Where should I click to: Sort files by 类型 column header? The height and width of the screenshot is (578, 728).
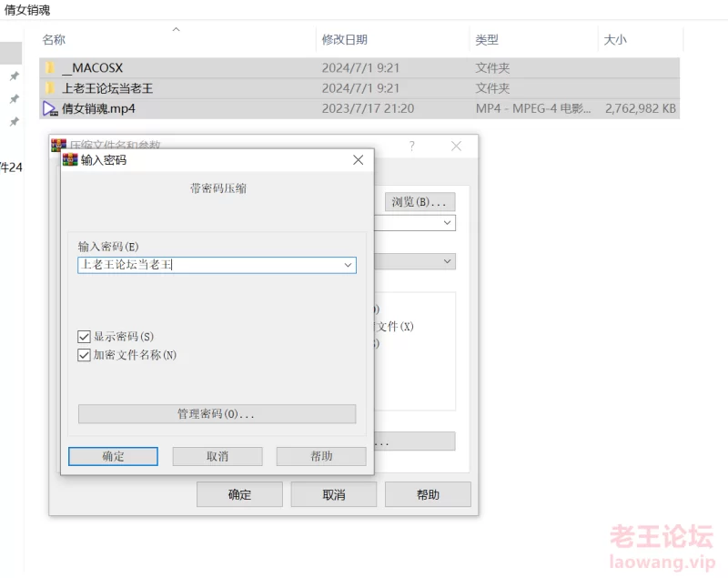487,40
